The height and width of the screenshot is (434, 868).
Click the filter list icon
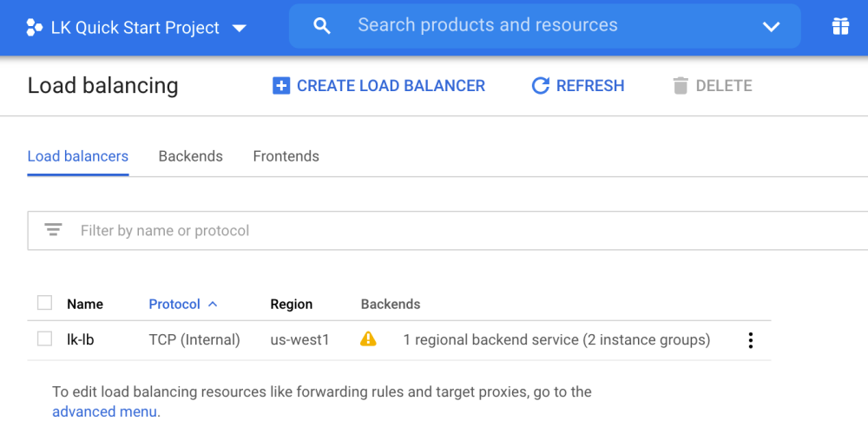[x=54, y=230]
